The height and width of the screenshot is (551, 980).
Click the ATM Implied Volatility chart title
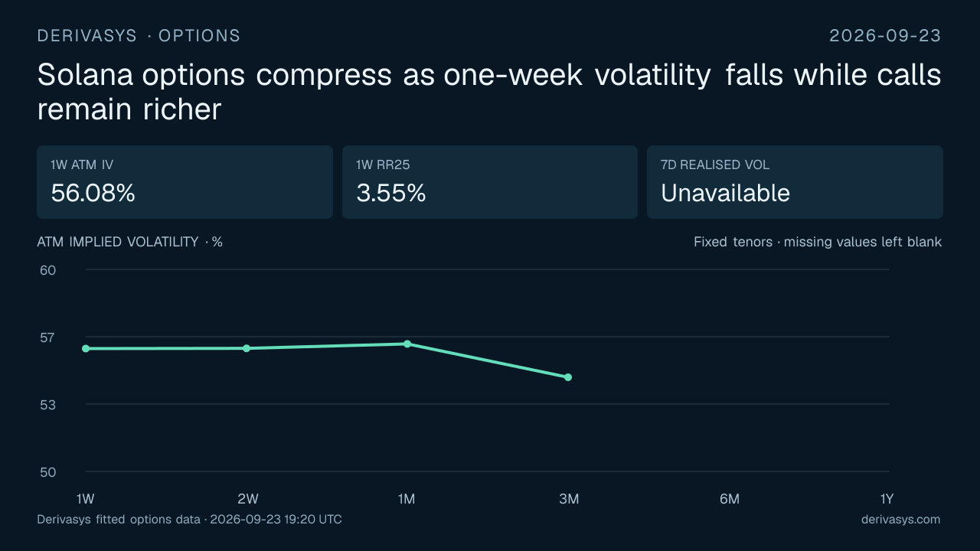pyautogui.click(x=130, y=242)
